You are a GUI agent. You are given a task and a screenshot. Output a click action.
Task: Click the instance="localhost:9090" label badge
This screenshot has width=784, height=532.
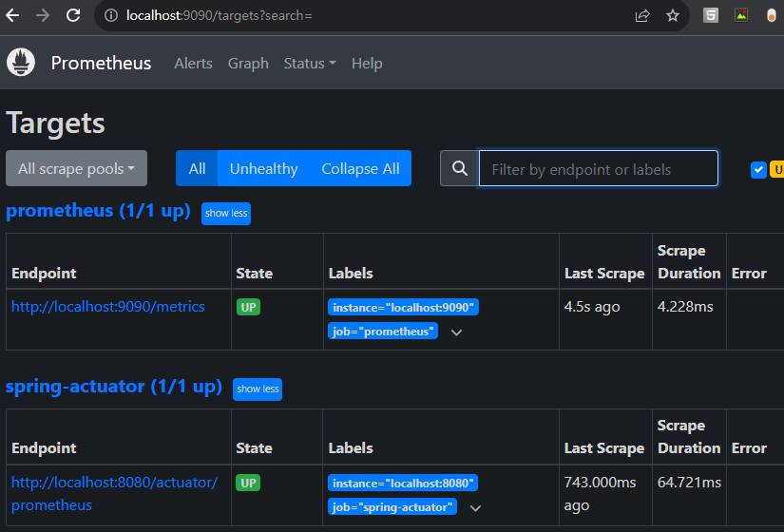tap(403, 308)
